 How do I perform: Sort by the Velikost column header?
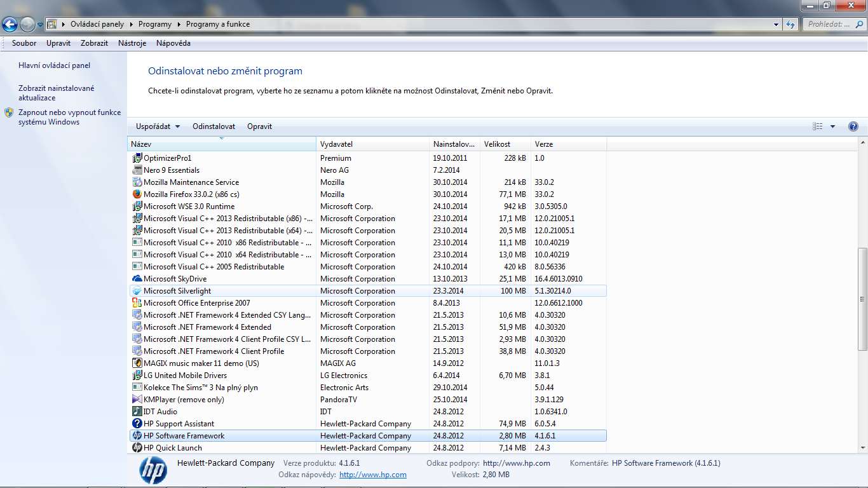(x=506, y=144)
